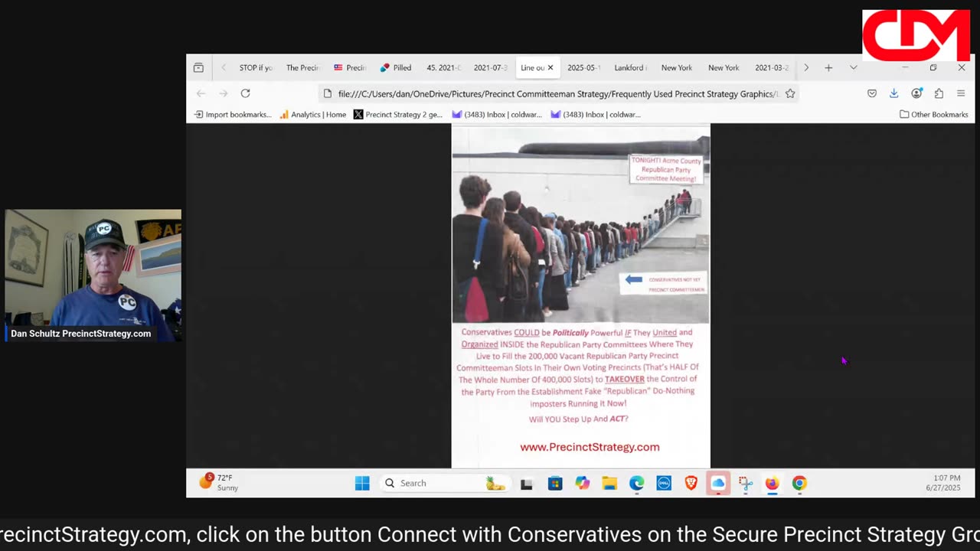Go forward with the browser forward arrow
Image resolution: width=980 pixels, height=551 pixels.
pyautogui.click(x=224, y=93)
